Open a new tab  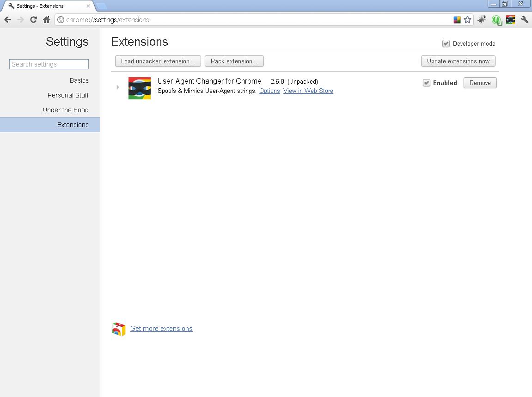click(x=101, y=6)
